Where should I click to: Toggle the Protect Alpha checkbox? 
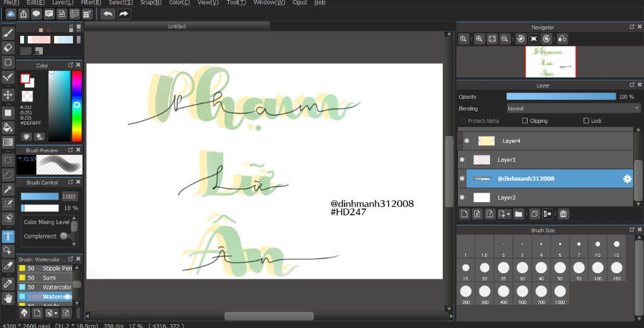(x=464, y=121)
